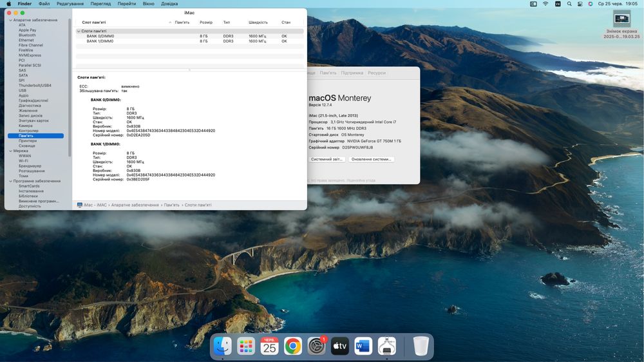Open Microsoft Word from the Dock
Screen dimensions: 644x362
363,346
